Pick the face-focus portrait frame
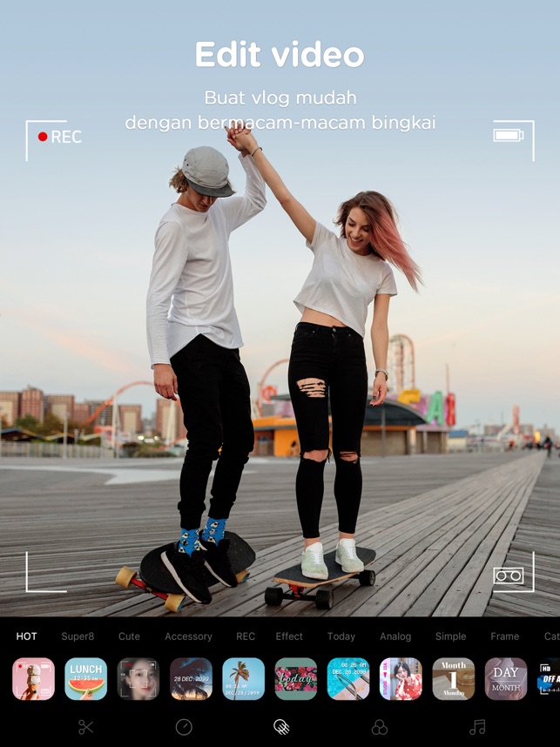The width and height of the screenshot is (560, 747). pyautogui.click(x=138, y=679)
